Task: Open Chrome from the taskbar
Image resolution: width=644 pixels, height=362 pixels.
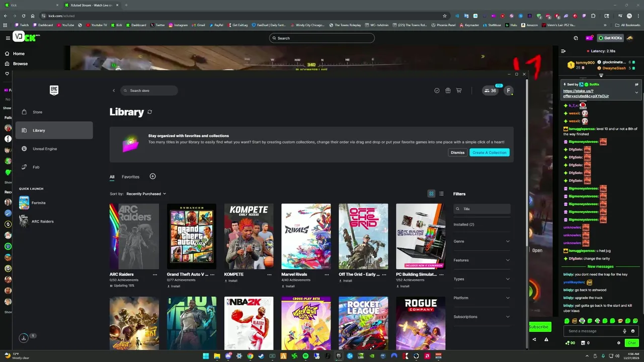Action: 250,356
